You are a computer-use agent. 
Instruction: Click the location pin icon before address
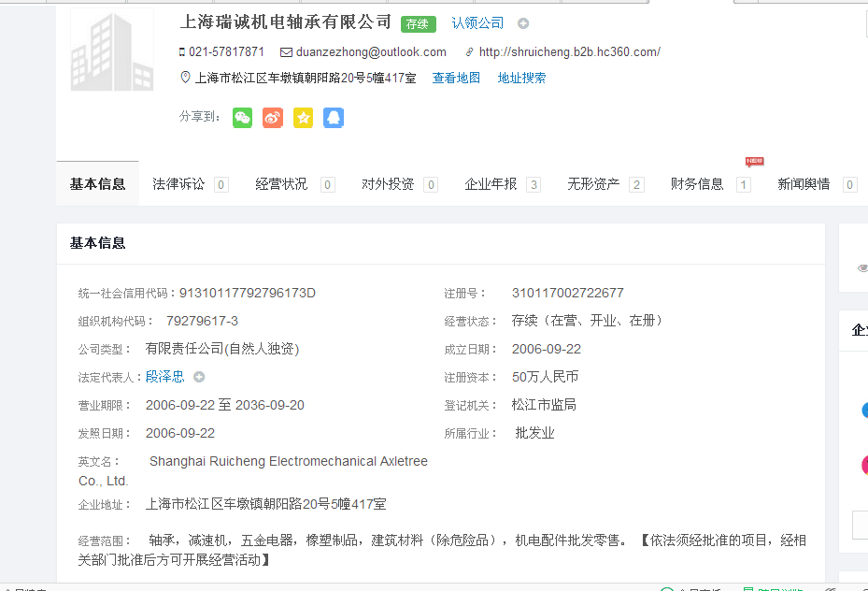pyautogui.click(x=185, y=78)
